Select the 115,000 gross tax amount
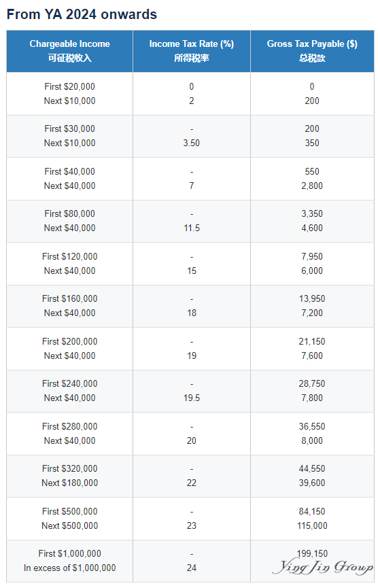The width and height of the screenshot is (380, 588). (x=312, y=525)
